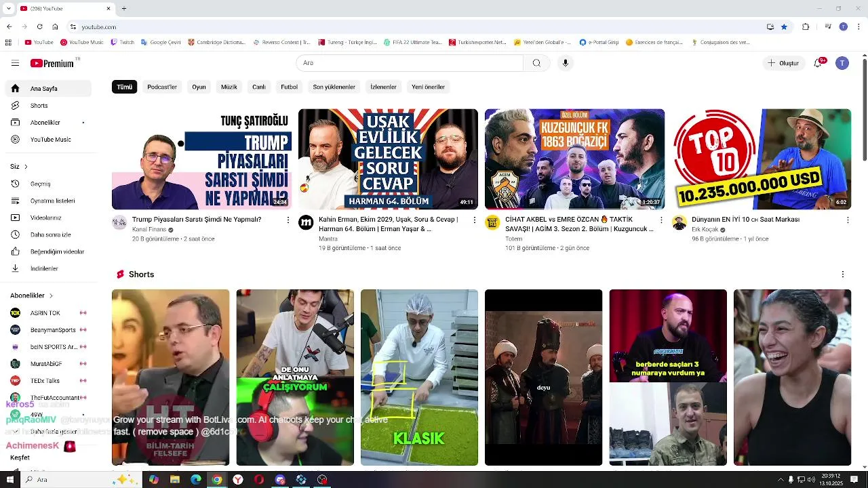This screenshot has height=488, width=868.
Task: Open ASRIN TOK channel subscription
Action: pos(48,313)
